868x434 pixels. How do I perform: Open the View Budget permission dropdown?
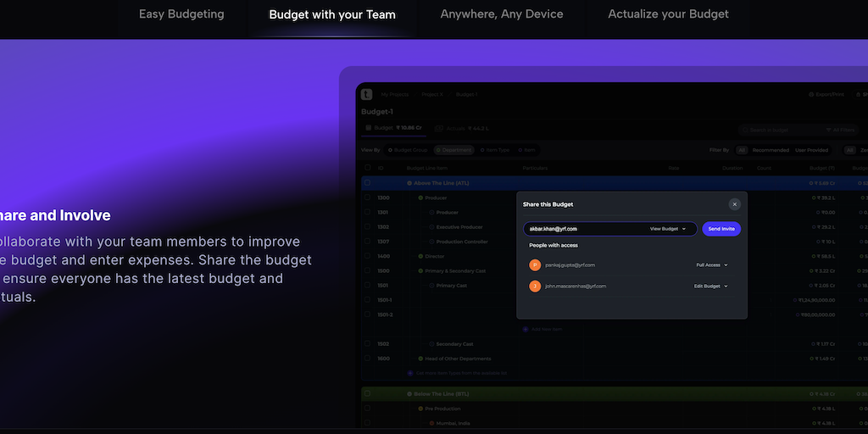pyautogui.click(x=668, y=229)
